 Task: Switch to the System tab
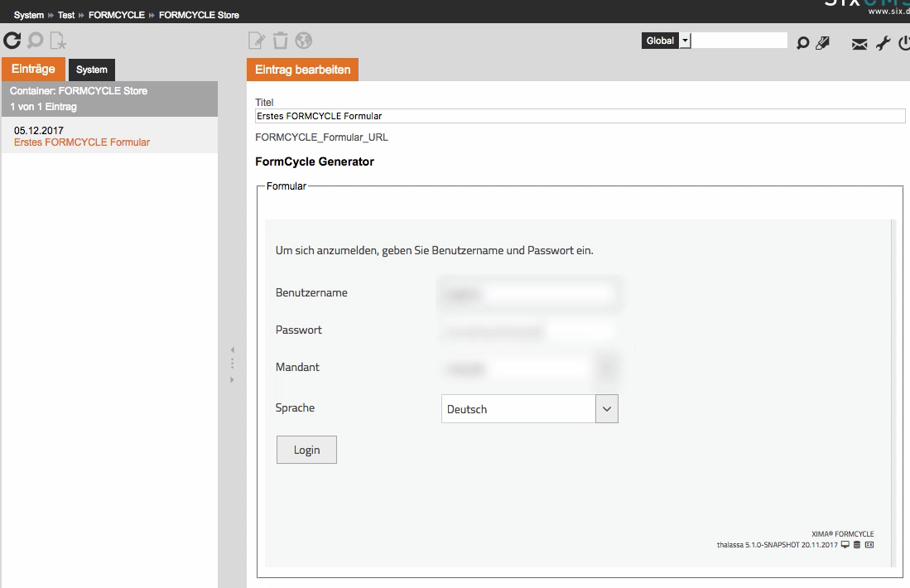92,70
